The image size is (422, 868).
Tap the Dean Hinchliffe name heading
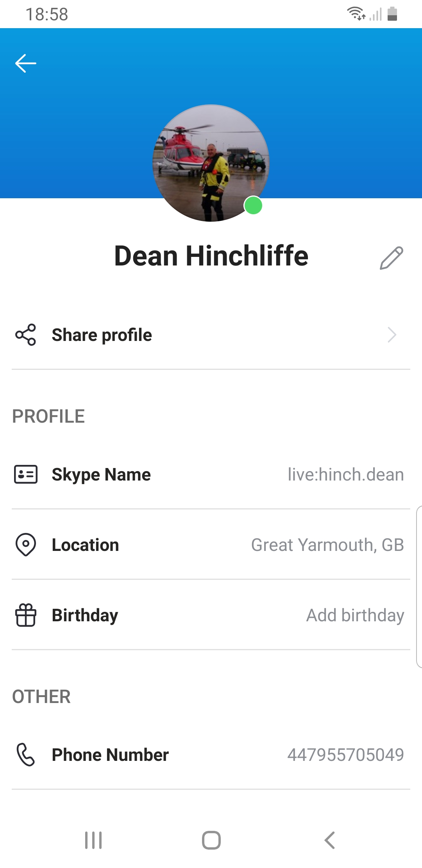(211, 256)
